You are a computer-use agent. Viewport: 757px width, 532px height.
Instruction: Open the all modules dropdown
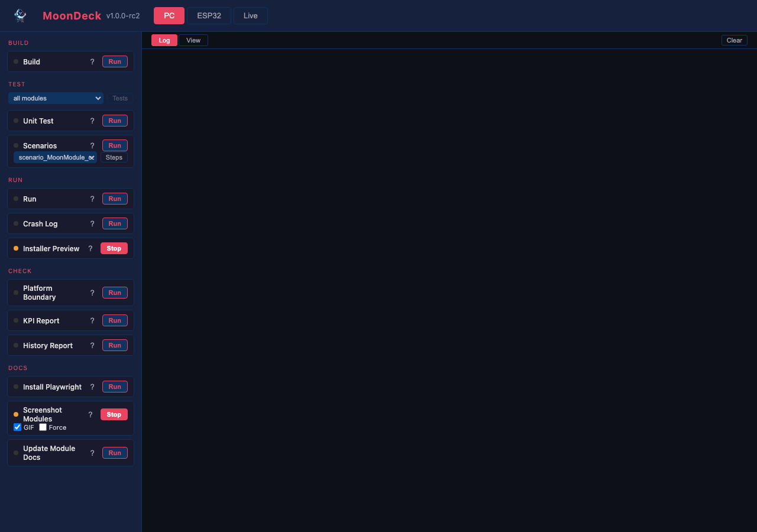pyautogui.click(x=56, y=98)
